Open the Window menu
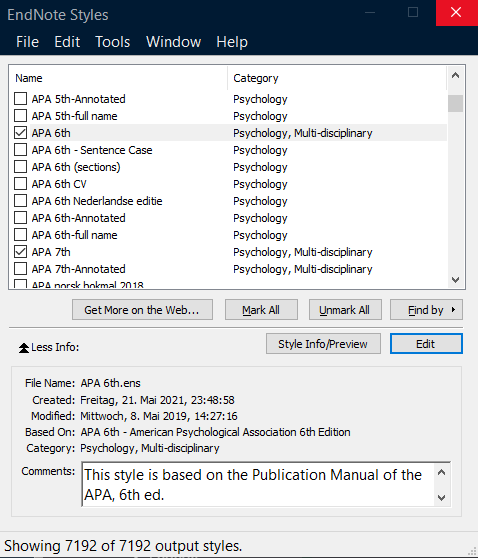Image resolution: width=478 pixels, height=558 pixels. coord(173,42)
